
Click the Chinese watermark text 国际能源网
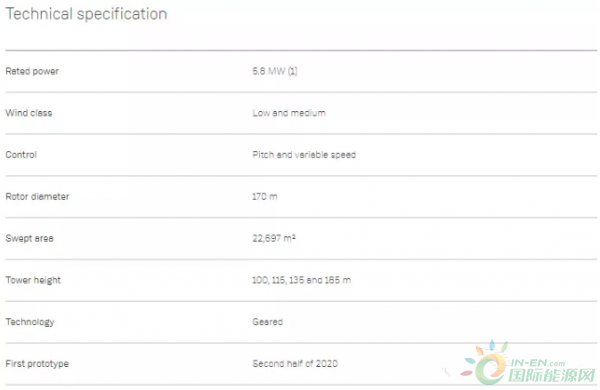pos(552,375)
